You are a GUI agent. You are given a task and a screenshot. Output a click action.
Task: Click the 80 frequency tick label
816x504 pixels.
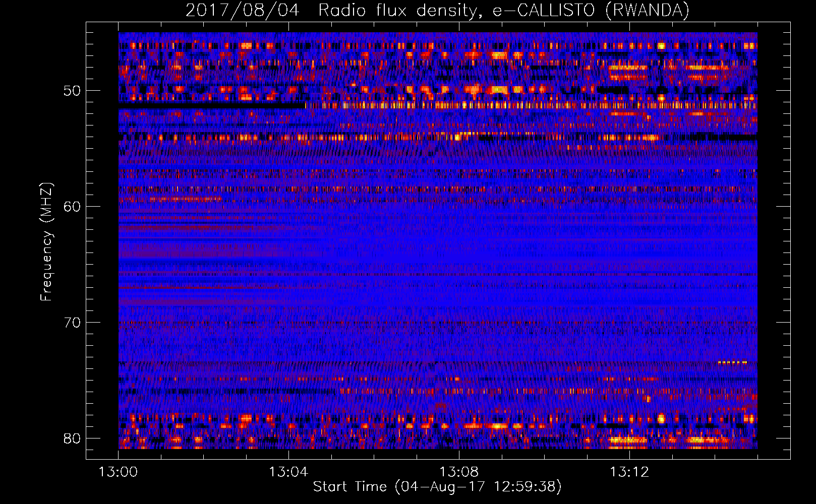(x=72, y=438)
